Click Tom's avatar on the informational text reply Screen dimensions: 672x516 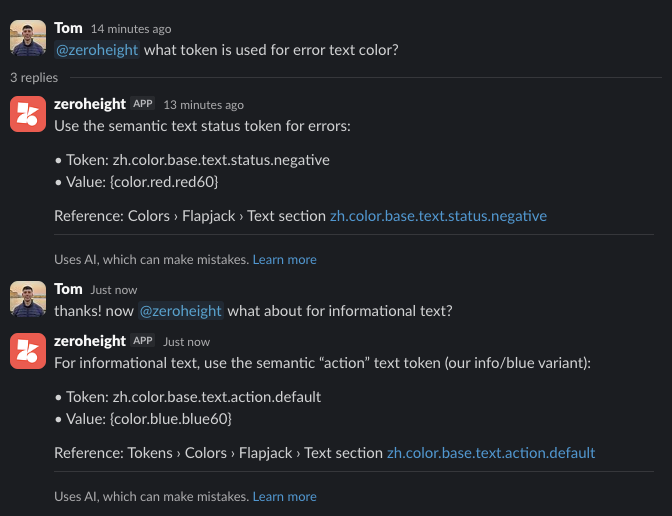point(27,299)
